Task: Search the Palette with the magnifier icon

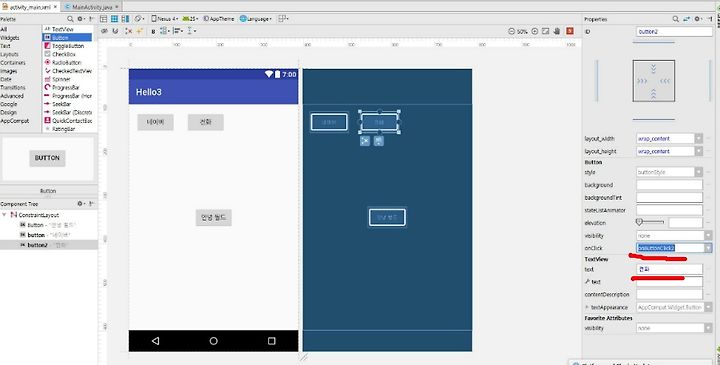Action: pyautogui.click(x=70, y=19)
